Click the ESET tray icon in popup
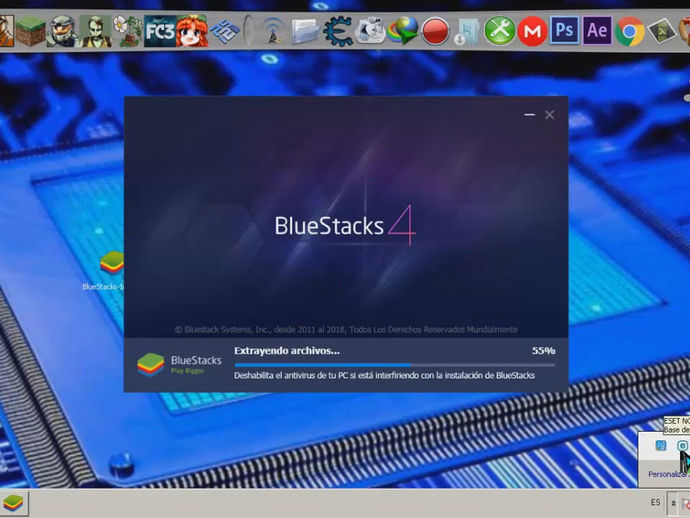690x518 pixels. click(682, 446)
